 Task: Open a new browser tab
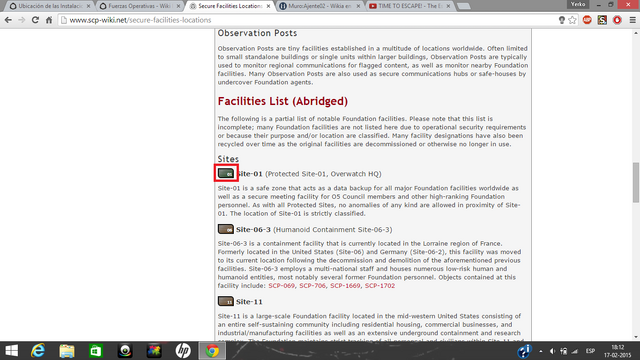tap(463, 6)
